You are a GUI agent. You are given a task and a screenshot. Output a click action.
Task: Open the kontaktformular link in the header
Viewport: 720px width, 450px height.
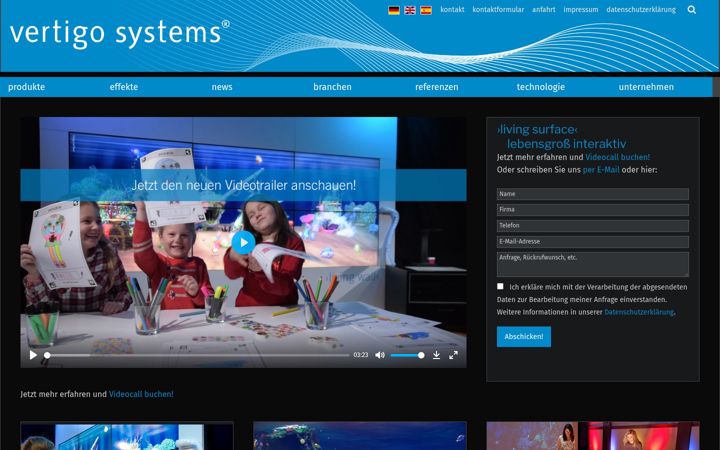point(498,10)
